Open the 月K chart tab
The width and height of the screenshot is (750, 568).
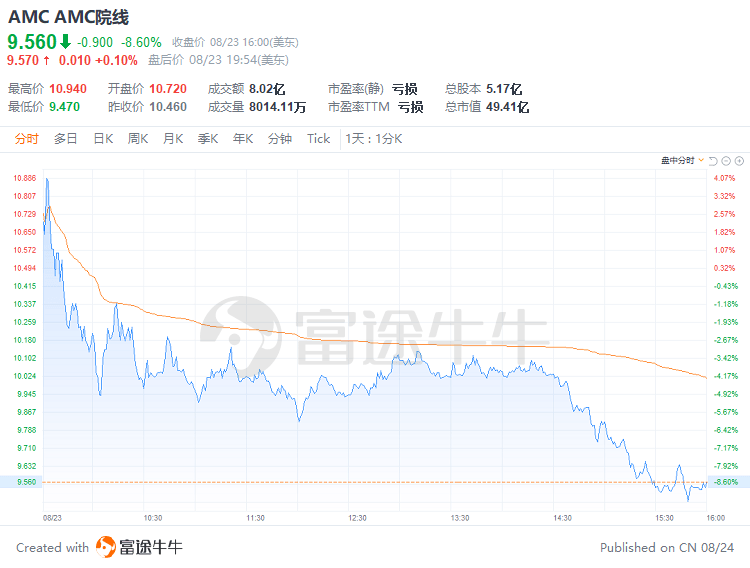[173, 139]
